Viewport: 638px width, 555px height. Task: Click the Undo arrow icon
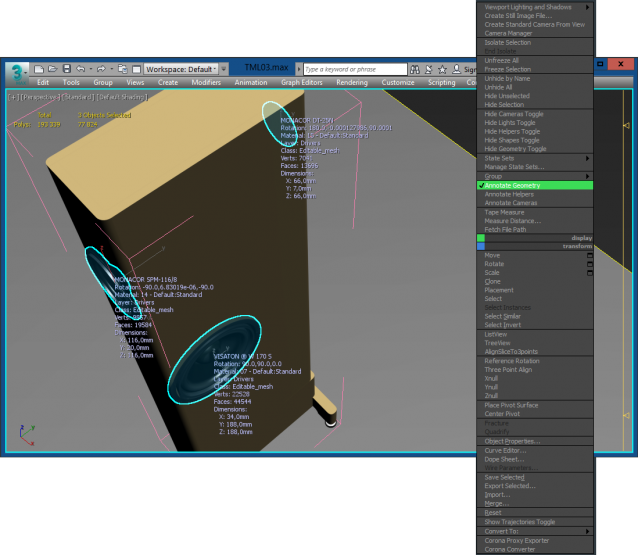pos(81,69)
